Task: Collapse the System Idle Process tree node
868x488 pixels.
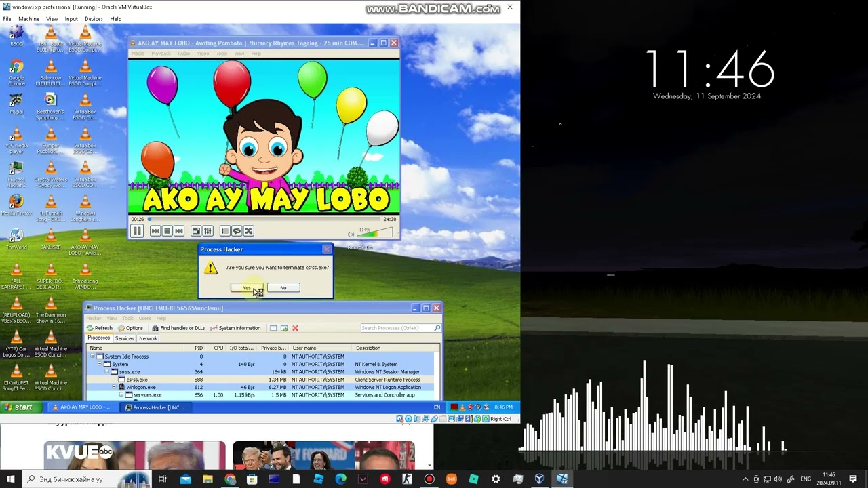Action: (92, 357)
